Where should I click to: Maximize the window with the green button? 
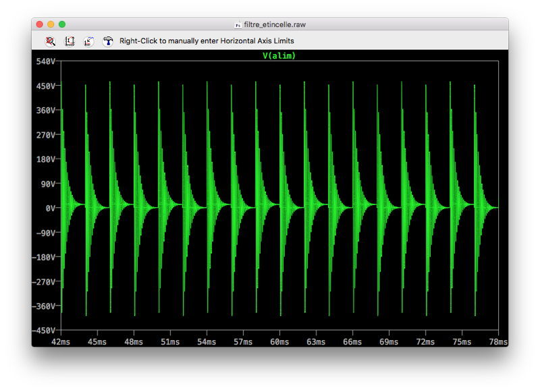point(62,24)
